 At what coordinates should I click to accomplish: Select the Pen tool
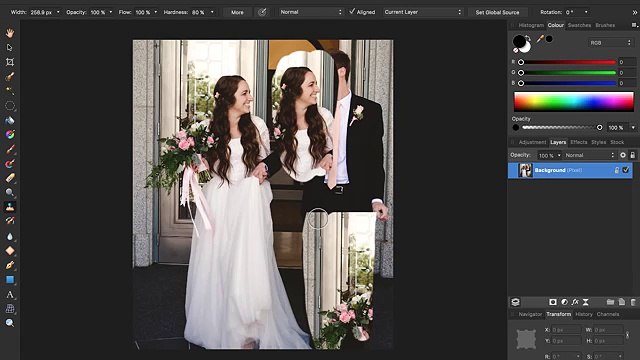pos(10,265)
